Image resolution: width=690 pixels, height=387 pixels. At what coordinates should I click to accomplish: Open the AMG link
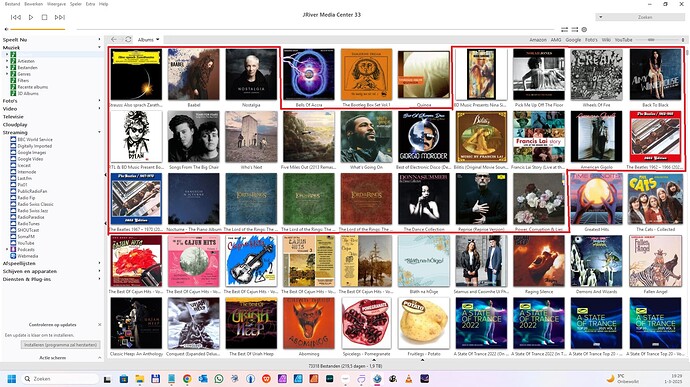point(556,40)
